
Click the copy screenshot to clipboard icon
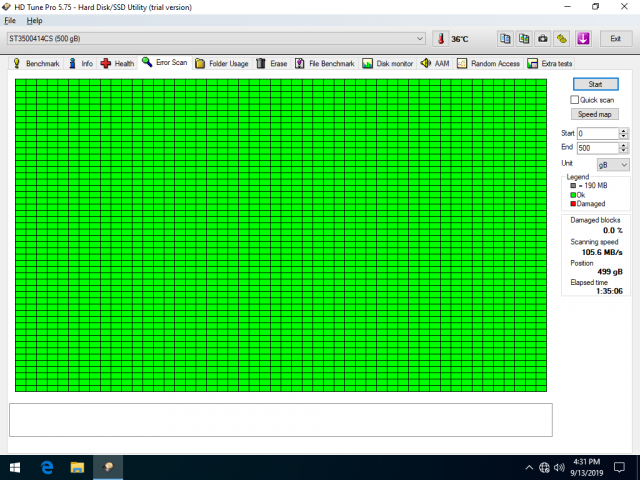[524, 39]
